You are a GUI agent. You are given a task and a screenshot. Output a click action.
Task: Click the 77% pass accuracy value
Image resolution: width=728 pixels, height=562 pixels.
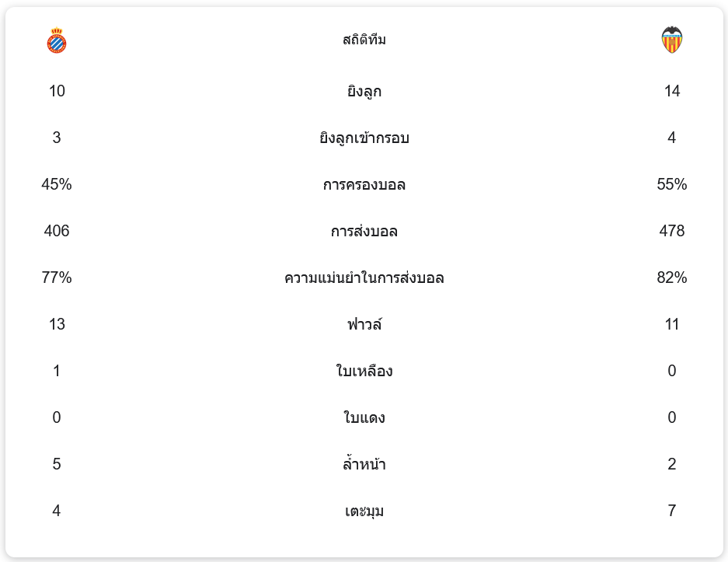[57, 278]
